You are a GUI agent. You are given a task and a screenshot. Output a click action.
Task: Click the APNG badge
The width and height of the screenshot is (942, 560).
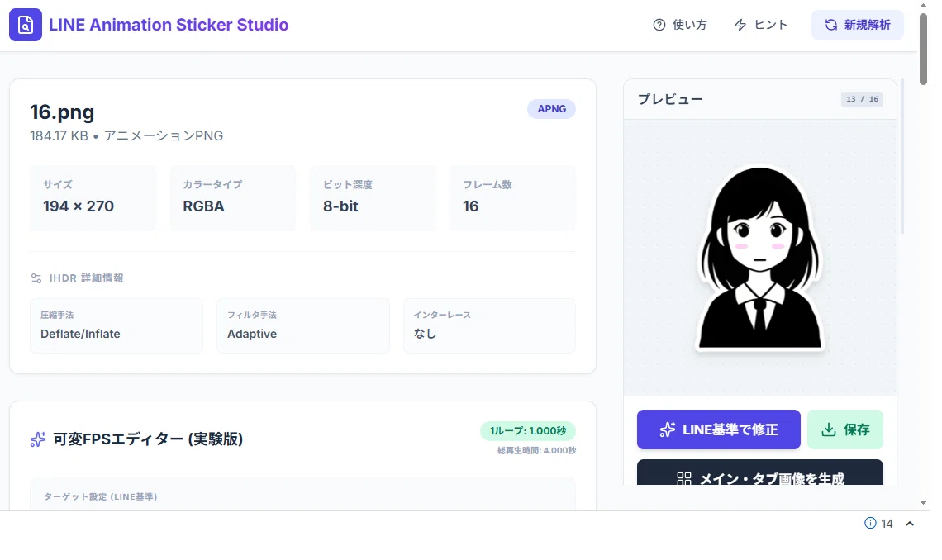551,109
